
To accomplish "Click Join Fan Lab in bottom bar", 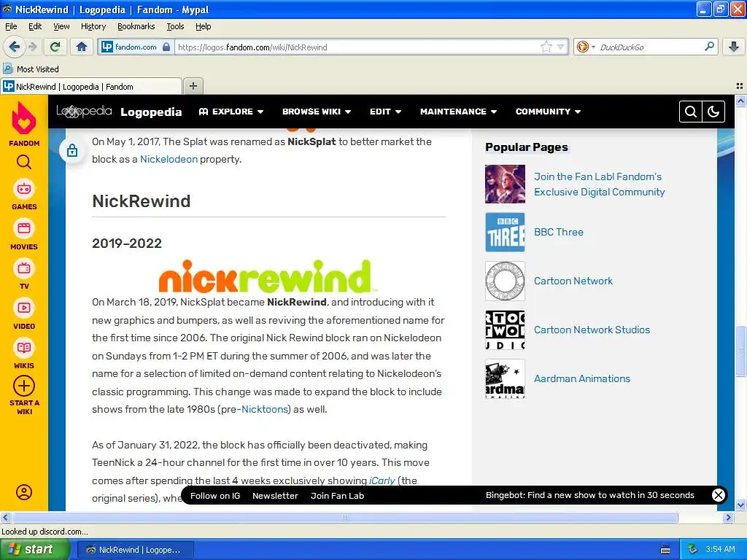I will (337, 496).
